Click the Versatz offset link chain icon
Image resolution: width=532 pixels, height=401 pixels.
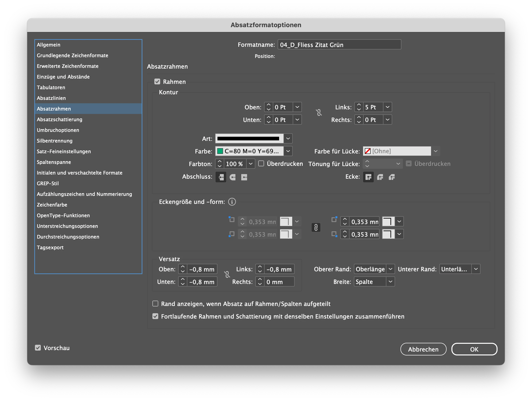[227, 274]
